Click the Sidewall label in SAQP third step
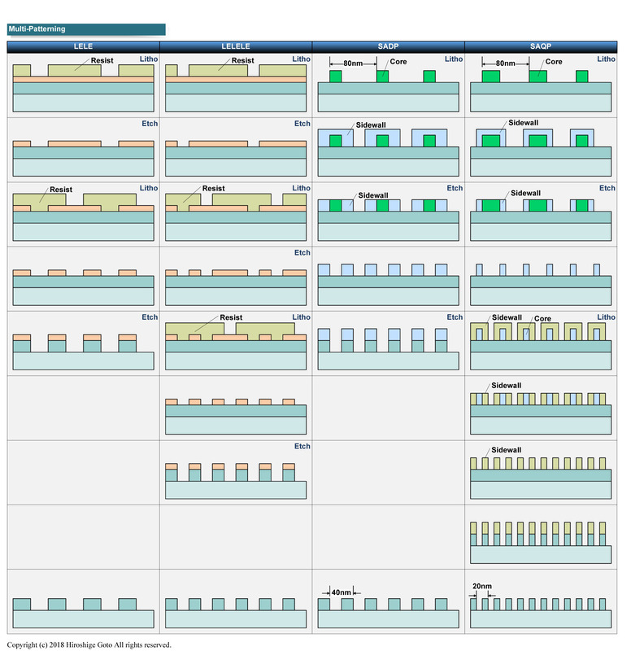 pos(526,194)
